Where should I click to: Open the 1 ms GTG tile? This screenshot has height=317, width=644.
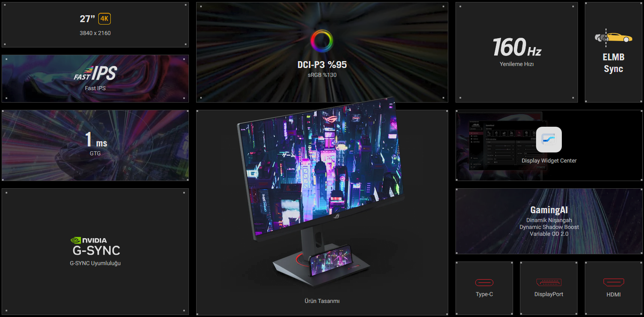(x=95, y=146)
